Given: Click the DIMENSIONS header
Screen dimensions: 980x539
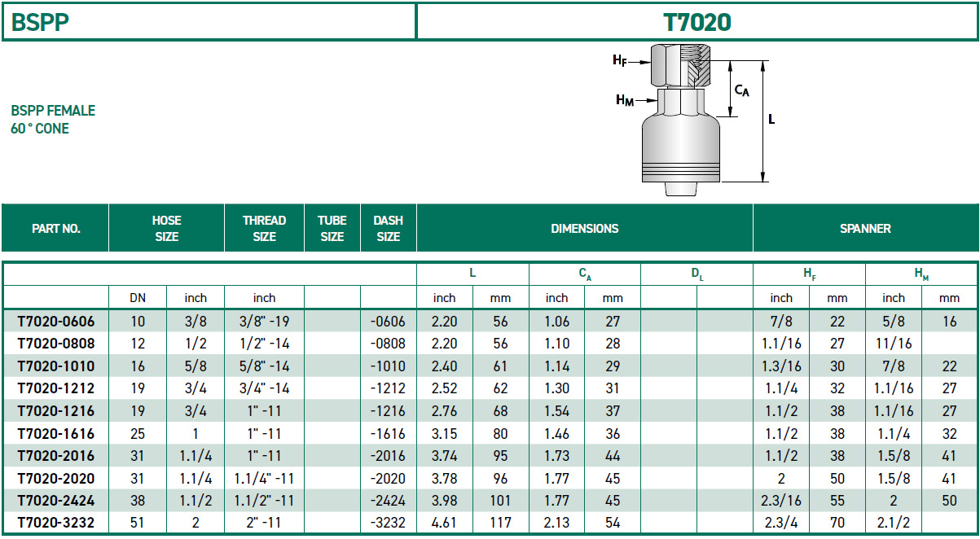Looking at the screenshot, I should point(584,229).
